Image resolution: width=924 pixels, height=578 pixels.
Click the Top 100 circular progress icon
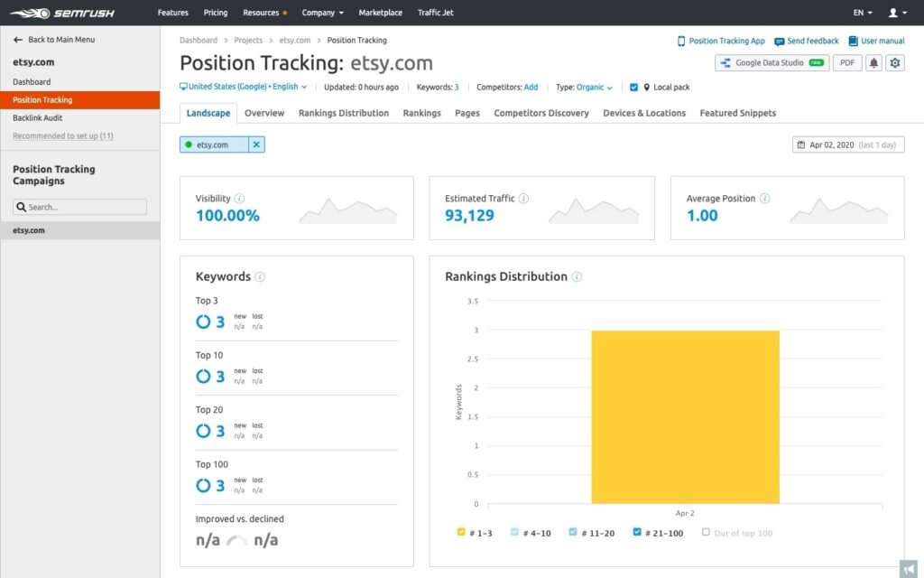coord(203,485)
